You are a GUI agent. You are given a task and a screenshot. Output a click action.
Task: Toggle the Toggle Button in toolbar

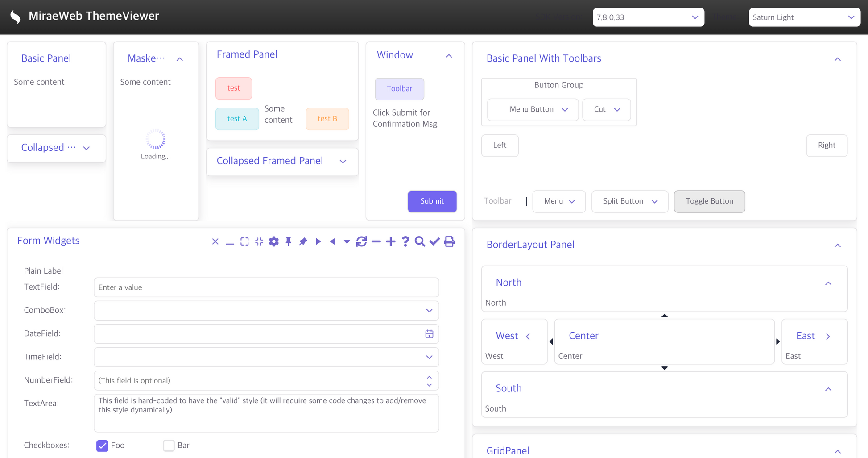709,201
